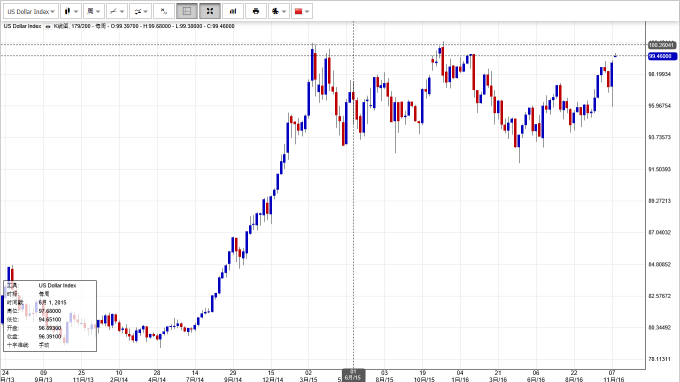Click the 11月/16 date label on time axis
Screen dimensions: 680x382
pyautogui.click(x=614, y=379)
